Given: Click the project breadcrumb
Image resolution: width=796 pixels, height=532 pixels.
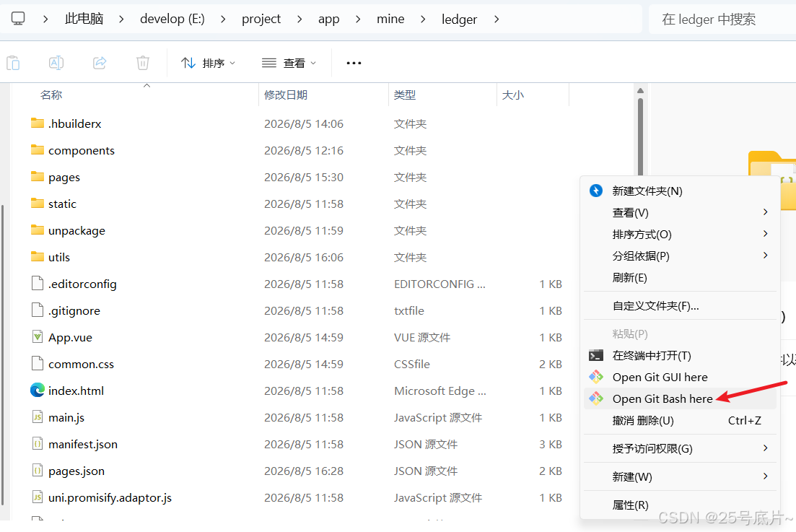Looking at the screenshot, I should [261, 19].
